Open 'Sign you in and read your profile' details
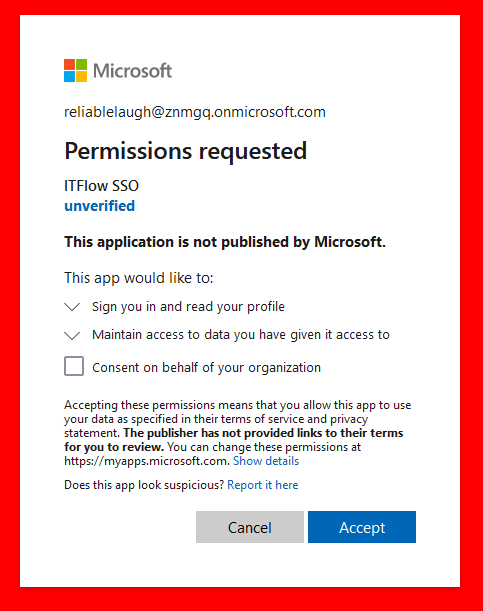 (x=188, y=307)
